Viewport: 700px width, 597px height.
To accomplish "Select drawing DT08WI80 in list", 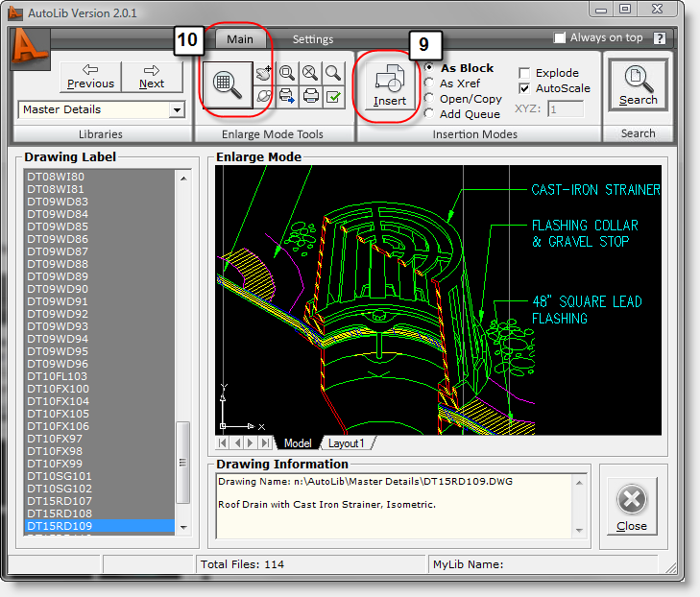I will click(101, 177).
